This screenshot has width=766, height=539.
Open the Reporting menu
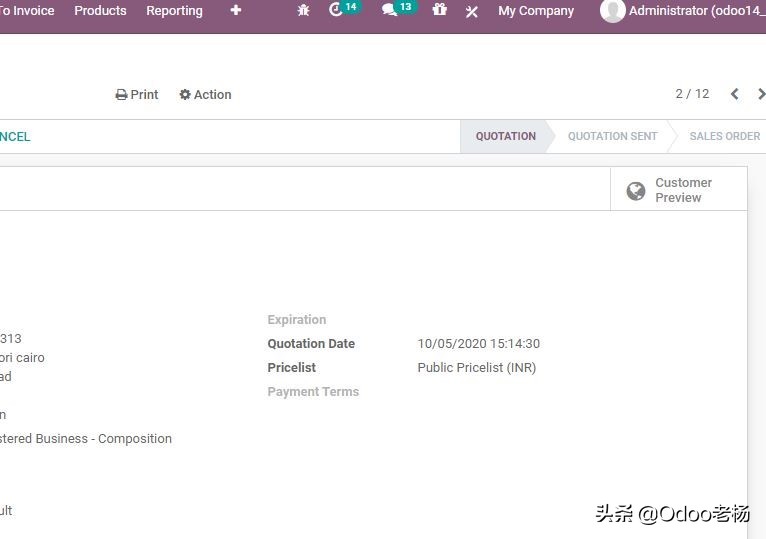pyautogui.click(x=174, y=10)
